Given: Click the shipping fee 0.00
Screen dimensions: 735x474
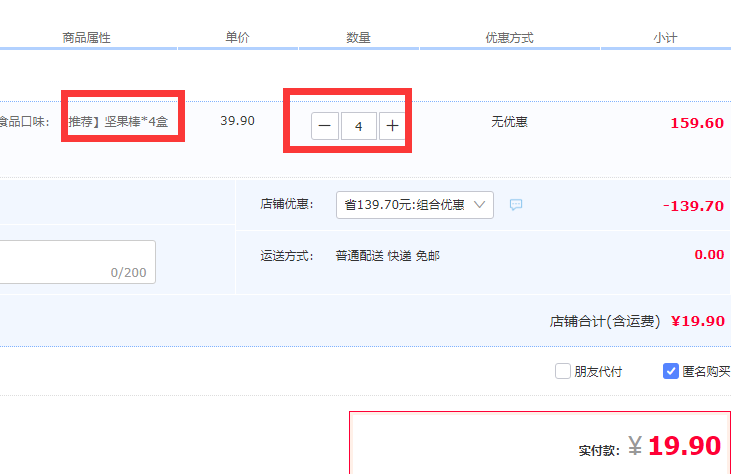Looking at the screenshot, I should click(709, 255).
